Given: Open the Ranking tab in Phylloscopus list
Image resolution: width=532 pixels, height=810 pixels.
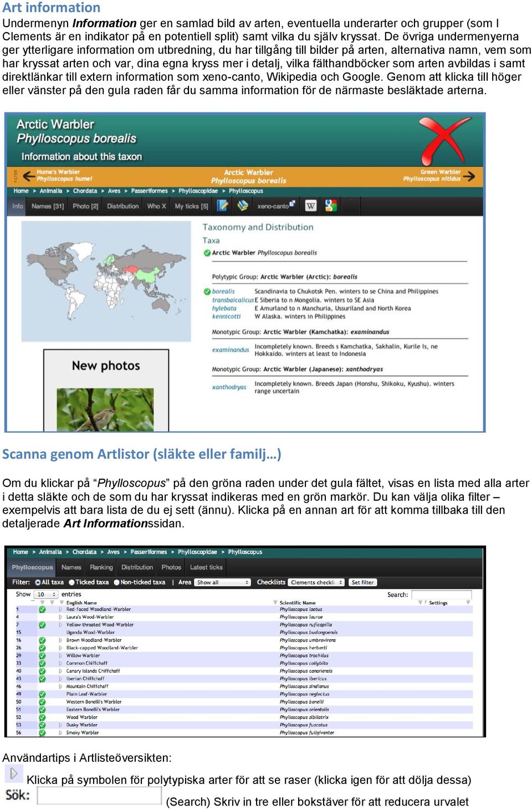Looking at the screenshot, I should click(x=101, y=567).
